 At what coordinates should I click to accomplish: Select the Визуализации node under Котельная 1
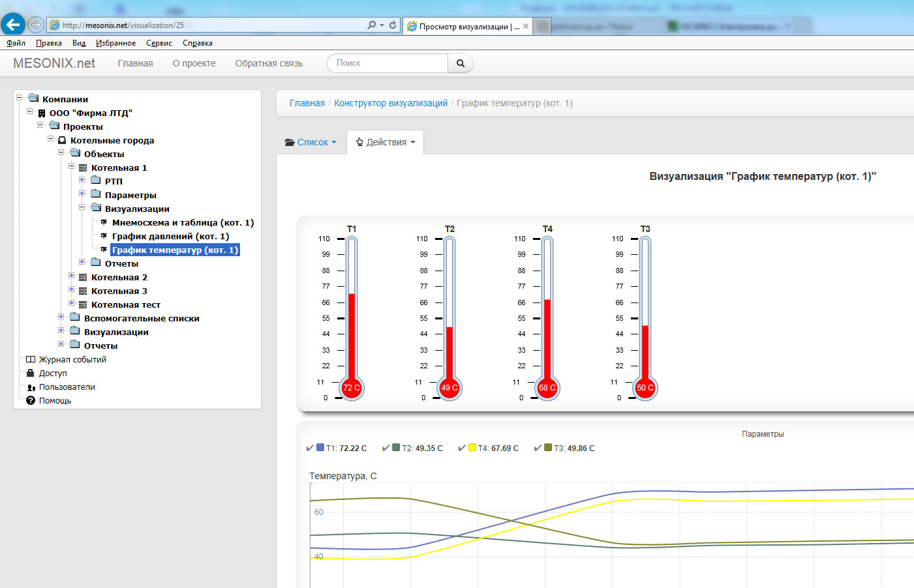coord(137,209)
